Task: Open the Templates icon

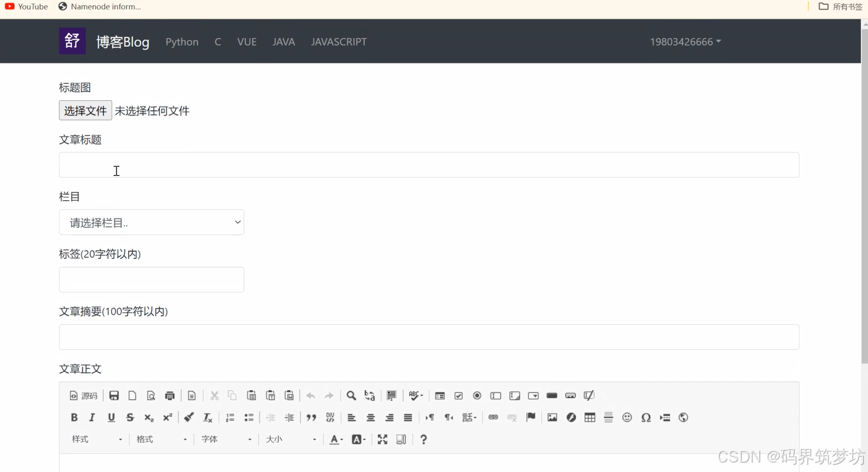Action: pos(192,396)
